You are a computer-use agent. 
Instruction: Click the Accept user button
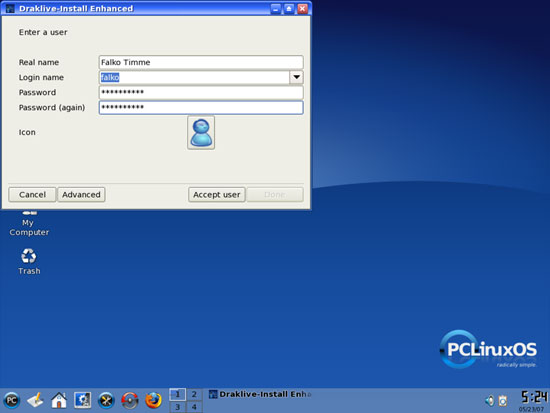coord(216,194)
